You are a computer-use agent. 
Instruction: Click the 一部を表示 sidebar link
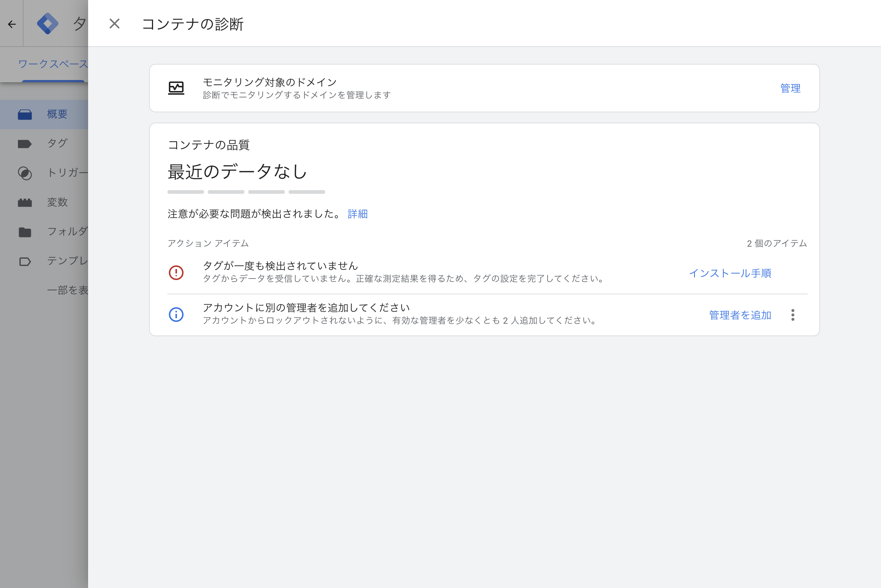68,290
